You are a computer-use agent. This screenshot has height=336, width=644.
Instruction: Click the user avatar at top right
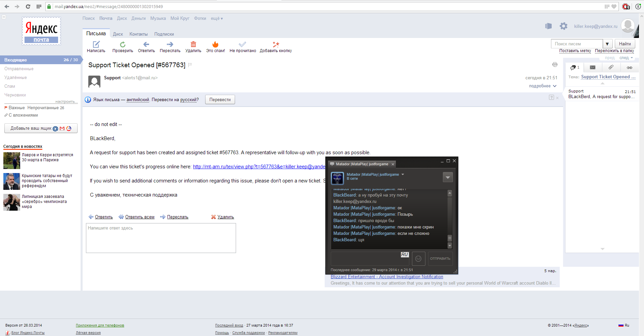click(628, 26)
